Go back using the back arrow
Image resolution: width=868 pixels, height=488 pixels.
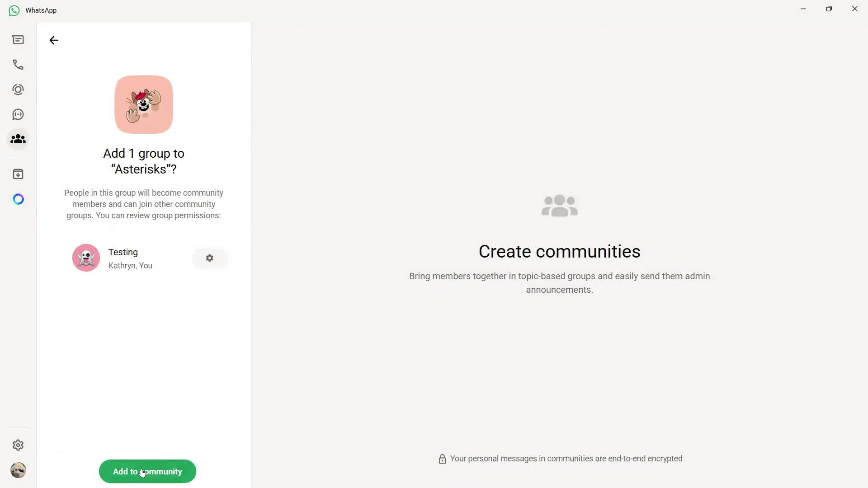[x=53, y=40]
